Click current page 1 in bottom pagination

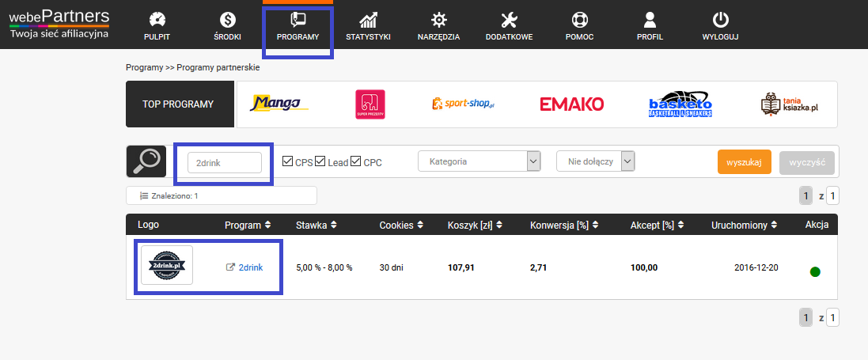806,317
